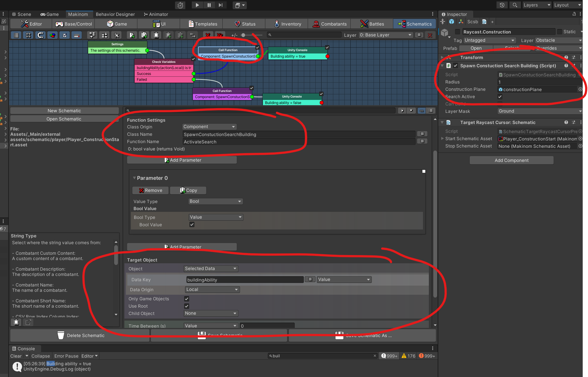Click Add Component in Inspector
The image size is (588, 377).
tap(512, 160)
